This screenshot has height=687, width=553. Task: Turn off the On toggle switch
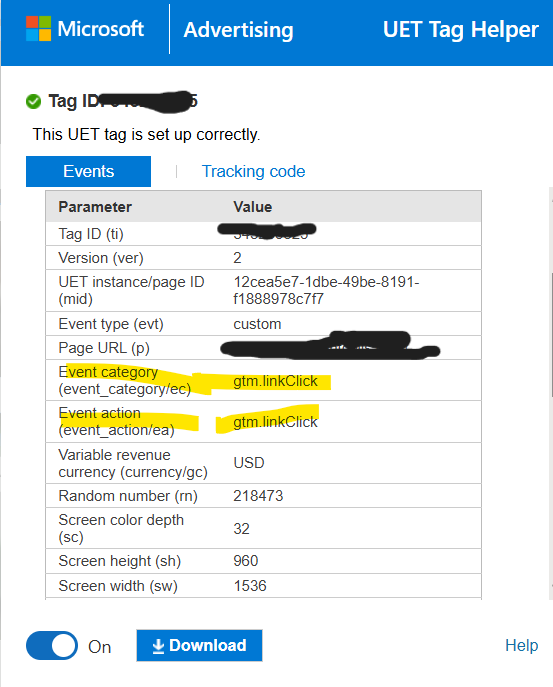[52, 646]
